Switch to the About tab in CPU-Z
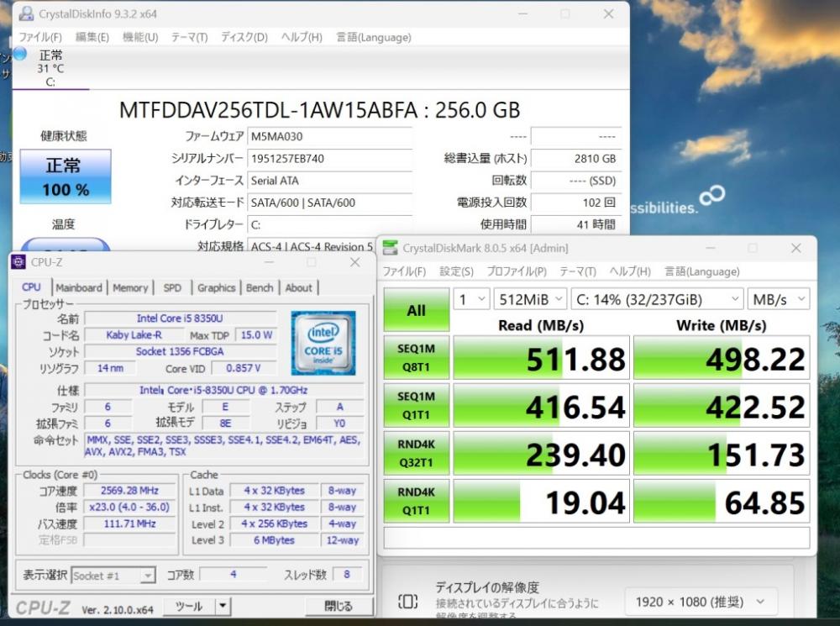This screenshot has width=840, height=626. point(298,288)
